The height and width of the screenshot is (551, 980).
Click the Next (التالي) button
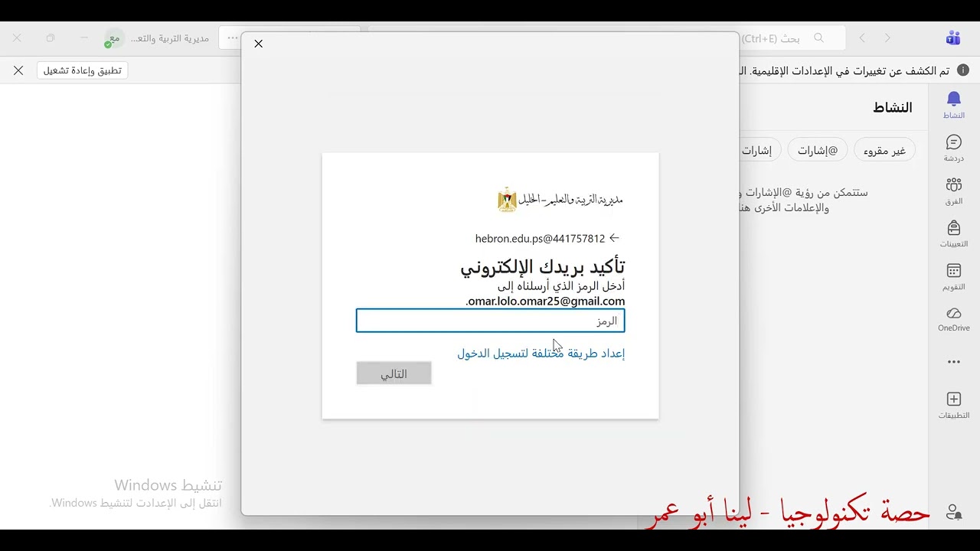point(394,373)
